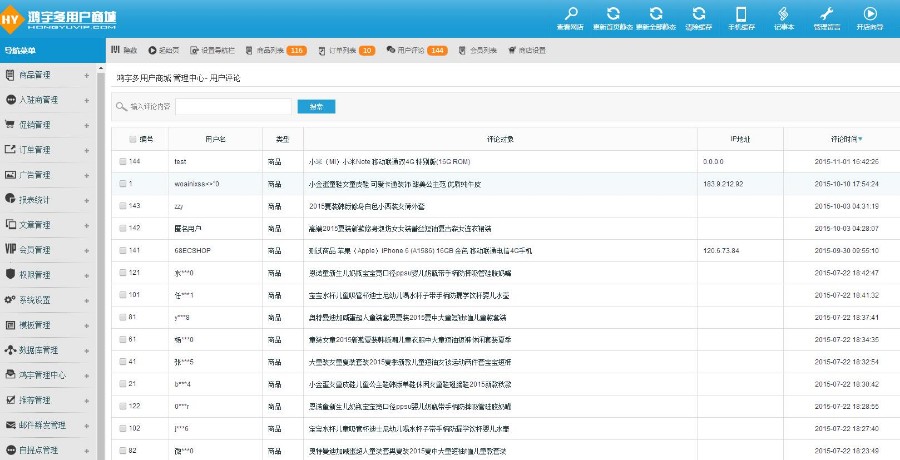Click the 商品管理 sidebar icon

10,75
